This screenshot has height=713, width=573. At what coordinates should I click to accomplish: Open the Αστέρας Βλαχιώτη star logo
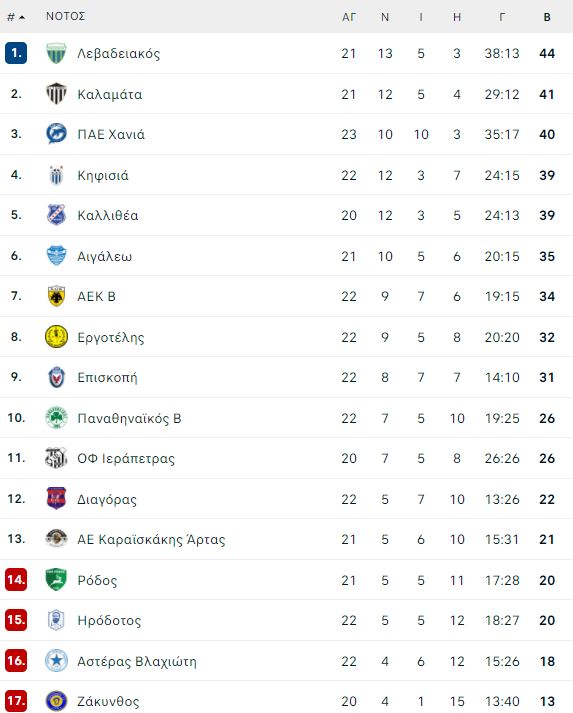56,661
